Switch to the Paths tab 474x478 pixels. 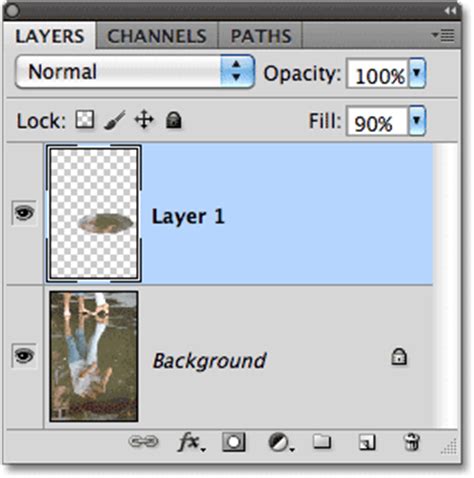coord(261,36)
